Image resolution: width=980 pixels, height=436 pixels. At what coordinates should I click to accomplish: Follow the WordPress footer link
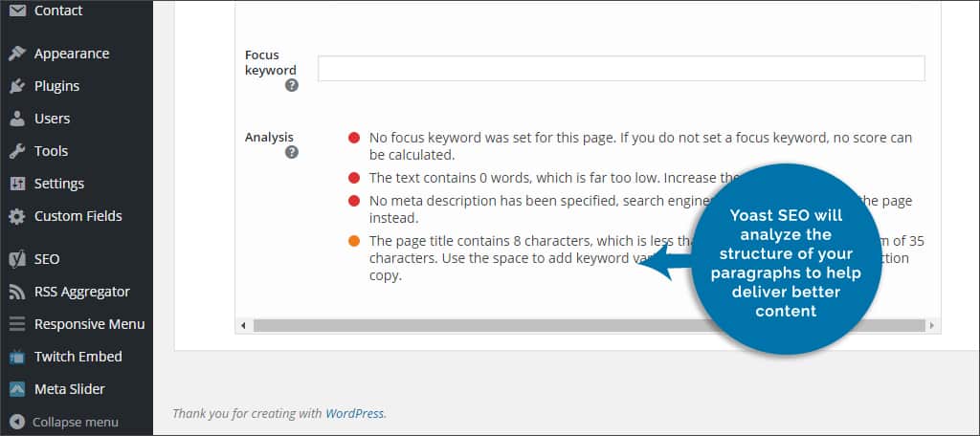click(354, 413)
